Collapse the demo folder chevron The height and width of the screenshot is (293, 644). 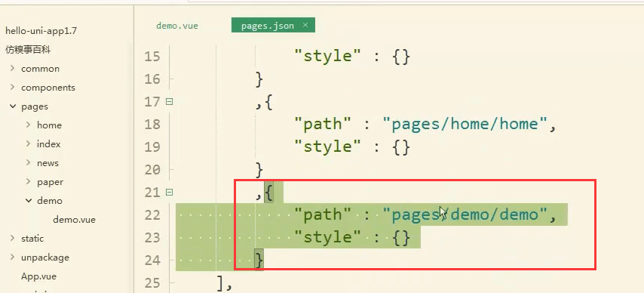pyautogui.click(x=29, y=200)
